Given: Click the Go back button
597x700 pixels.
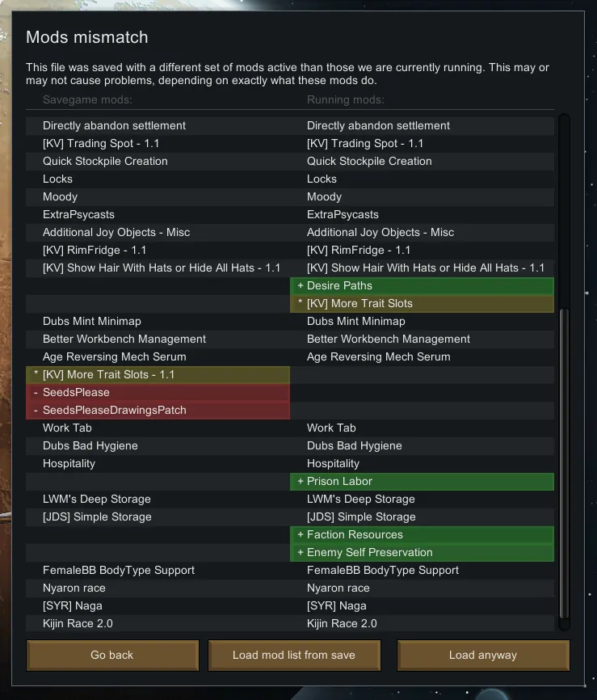Looking at the screenshot, I should [112, 655].
